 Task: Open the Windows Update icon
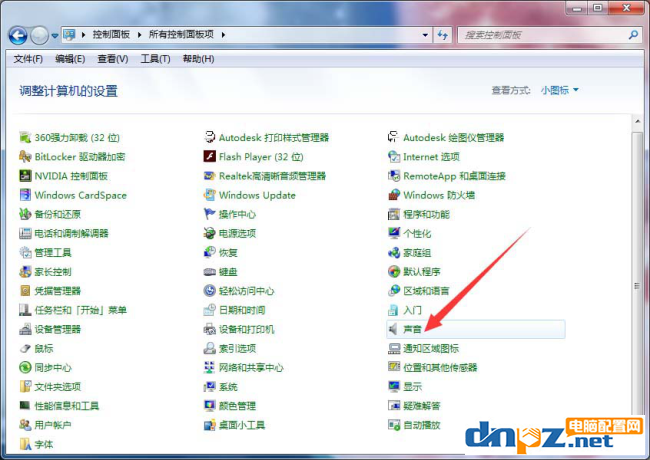click(209, 195)
